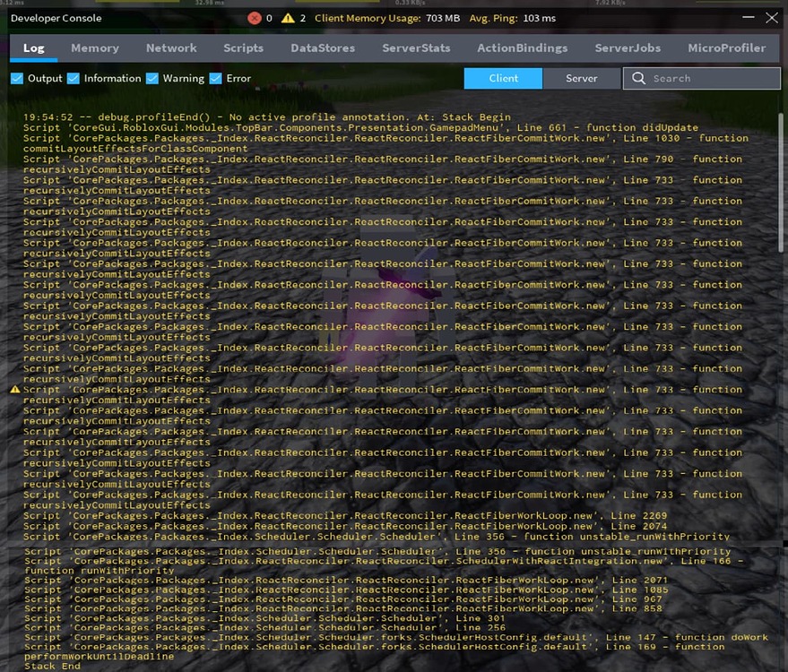788x672 pixels.
Task: Open the MicroProfiler tab
Action: point(727,47)
